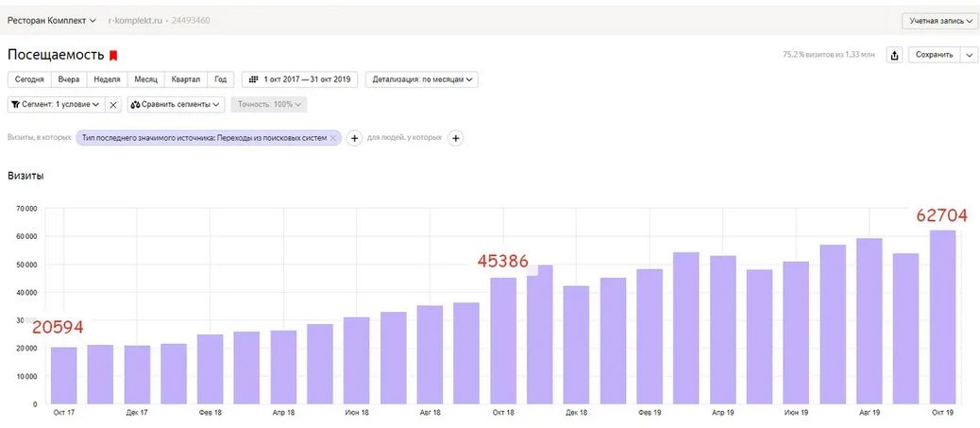Click the Окт 19 bar in chart
Viewport: 980px width, 428px height.
tap(942, 317)
